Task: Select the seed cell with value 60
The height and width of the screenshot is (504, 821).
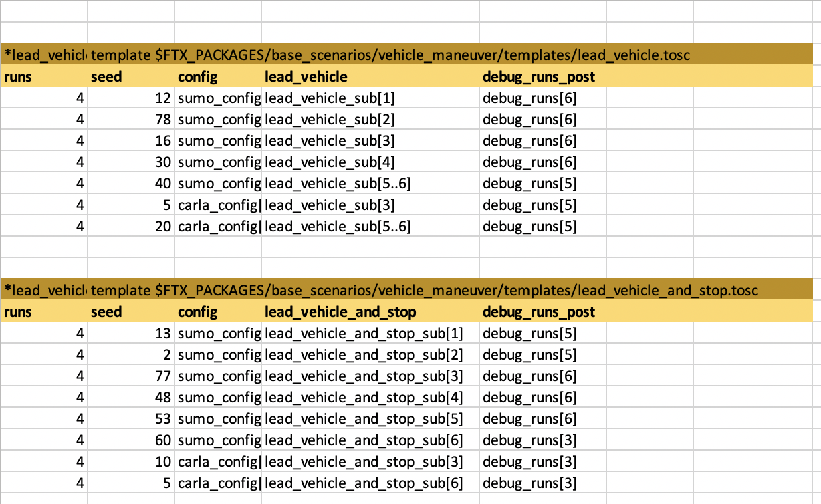Action: click(x=131, y=440)
